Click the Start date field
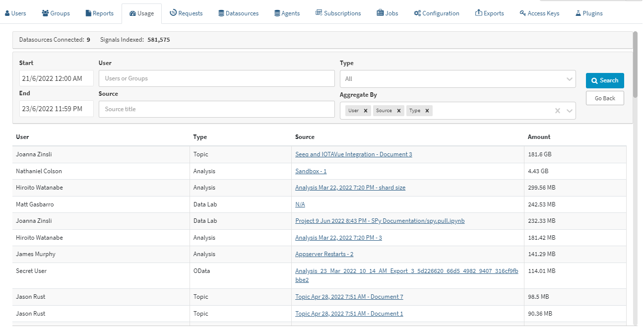644x332 pixels. pyautogui.click(x=56, y=78)
